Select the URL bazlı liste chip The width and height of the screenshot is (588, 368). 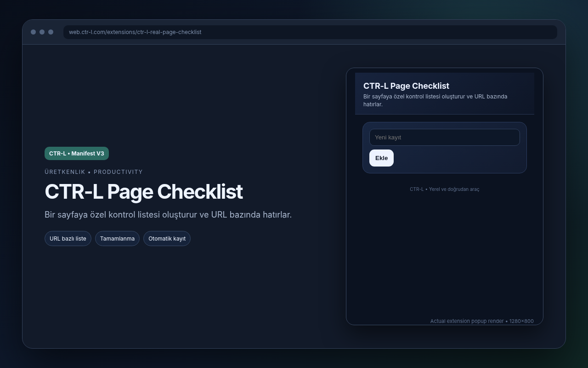coord(68,238)
